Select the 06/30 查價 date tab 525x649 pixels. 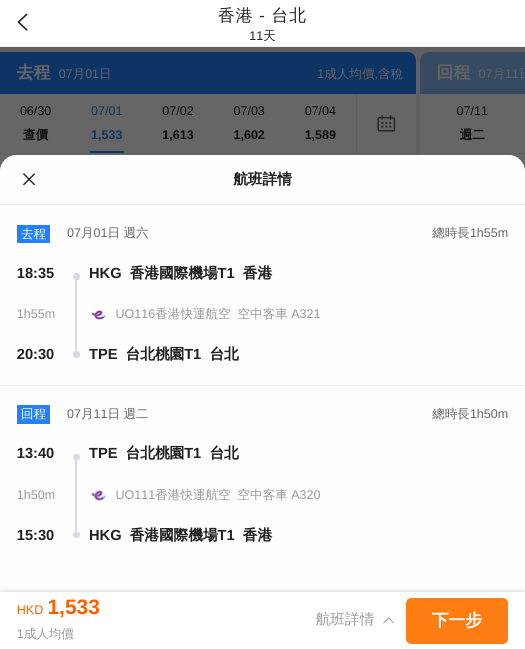click(x=36, y=123)
